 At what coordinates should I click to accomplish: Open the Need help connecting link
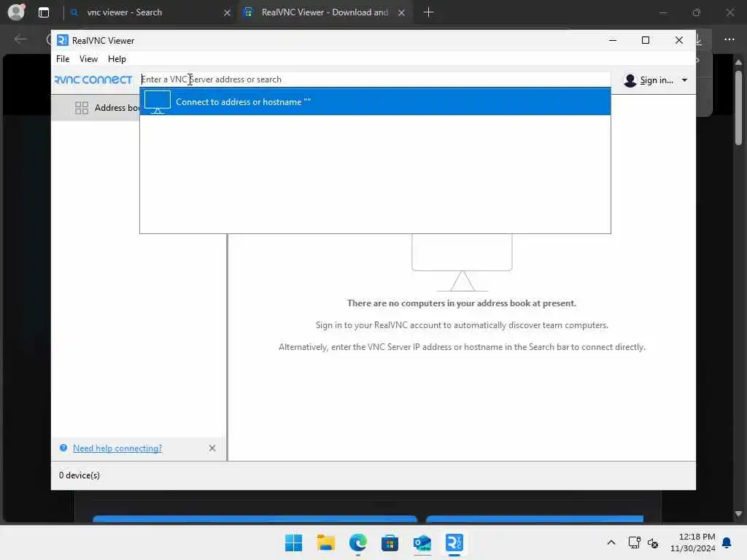pyautogui.click(x=117, y=448)
